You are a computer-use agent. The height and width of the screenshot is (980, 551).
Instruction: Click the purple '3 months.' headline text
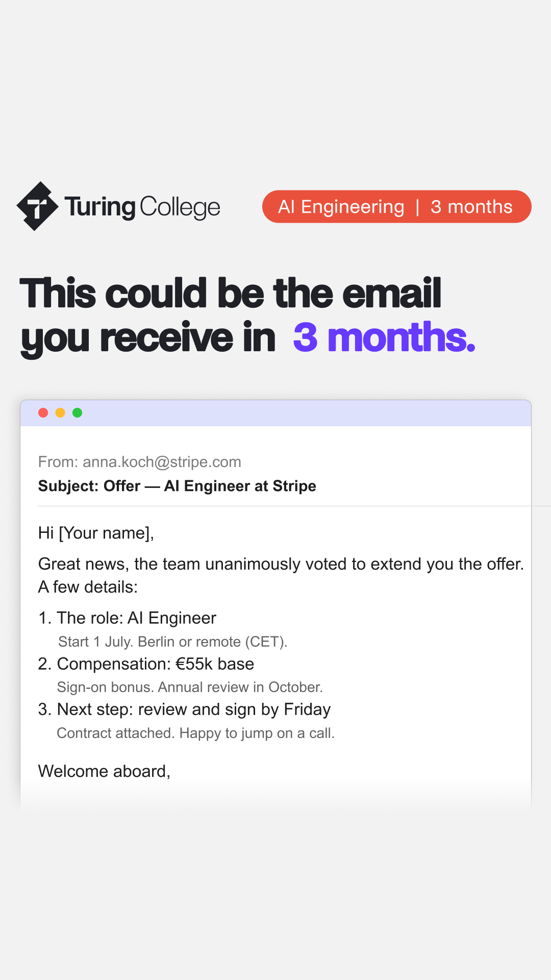click(x=384, y=337)
